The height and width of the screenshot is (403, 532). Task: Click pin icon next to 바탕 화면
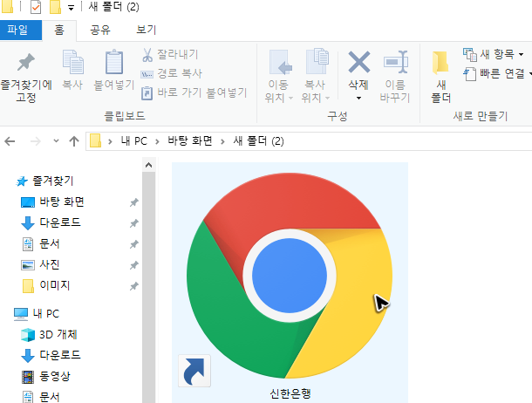point(134,202)
